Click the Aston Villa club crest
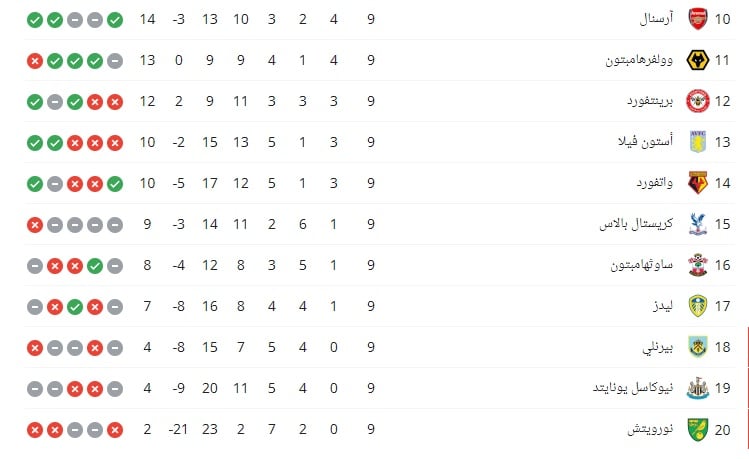 697,142
